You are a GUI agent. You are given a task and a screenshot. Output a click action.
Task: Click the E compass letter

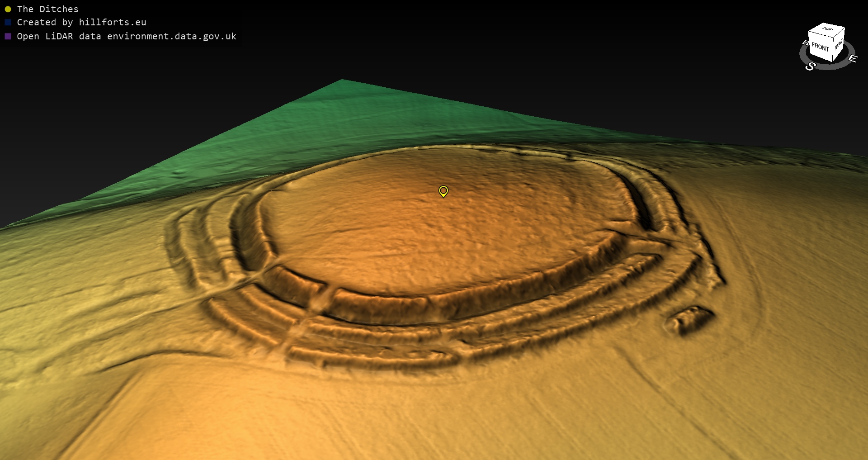[853, 58]
